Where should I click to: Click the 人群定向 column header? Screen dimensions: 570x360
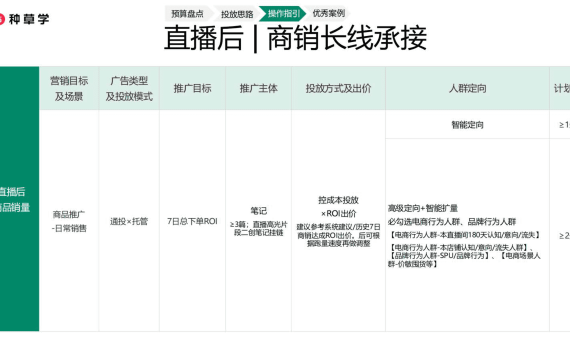pyautogui.click(x=467, y=88)
